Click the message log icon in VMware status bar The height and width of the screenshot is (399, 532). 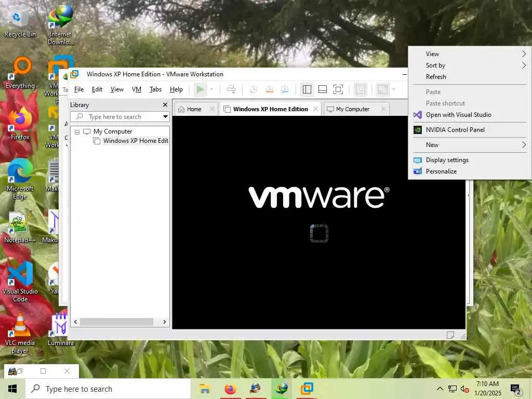(x=450, y=335)
